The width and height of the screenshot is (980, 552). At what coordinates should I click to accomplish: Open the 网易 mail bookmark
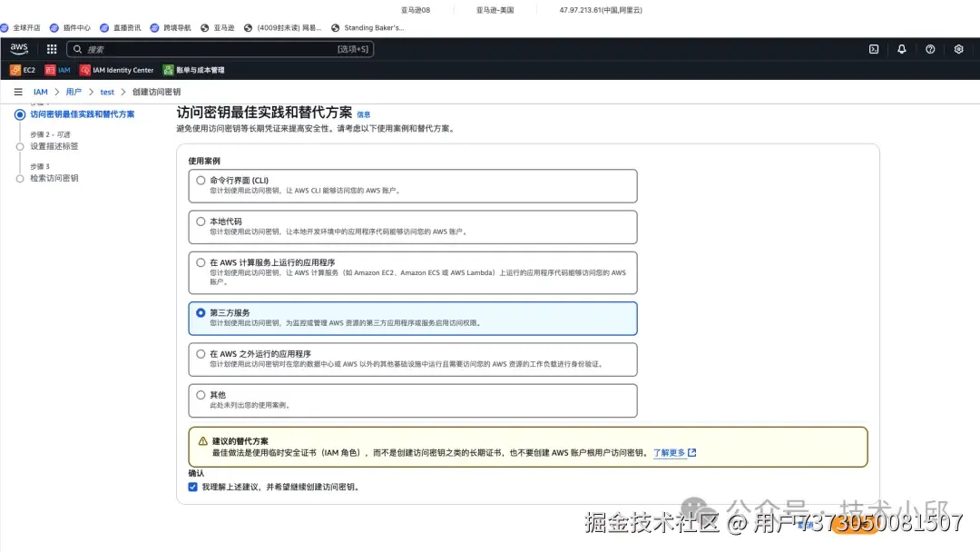pos(282,27)
